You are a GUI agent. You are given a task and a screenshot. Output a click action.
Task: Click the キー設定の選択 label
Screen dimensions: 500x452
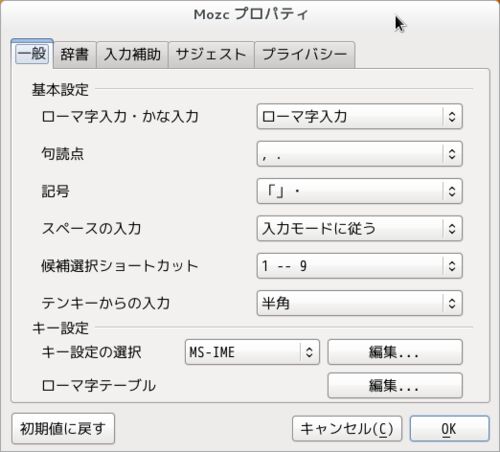tap(91, 352)
